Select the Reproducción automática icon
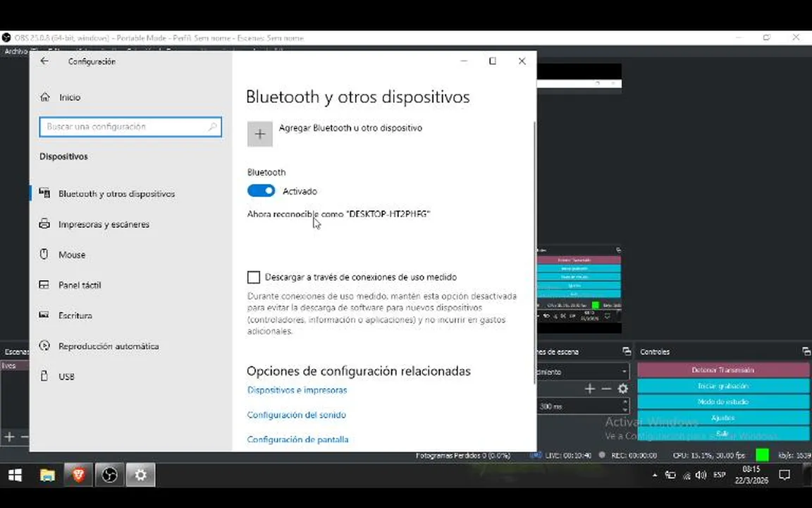812x508 pixels. click(44, 346)
